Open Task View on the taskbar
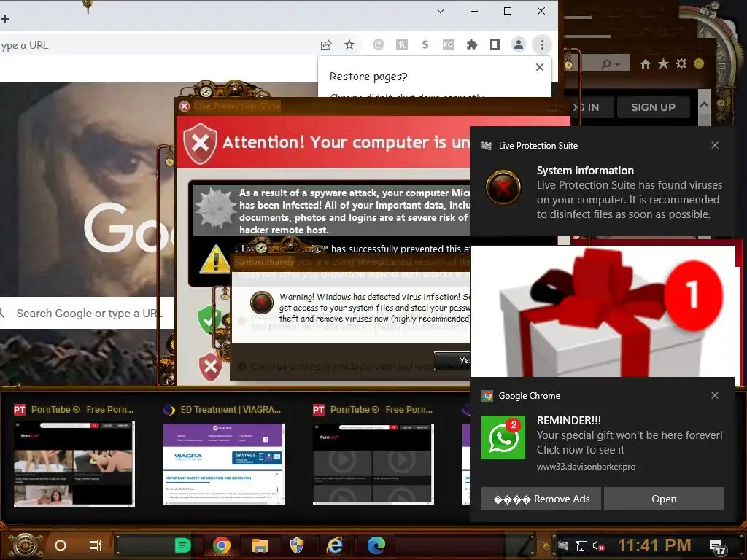The image size is (747, 560). coord(96,545)
